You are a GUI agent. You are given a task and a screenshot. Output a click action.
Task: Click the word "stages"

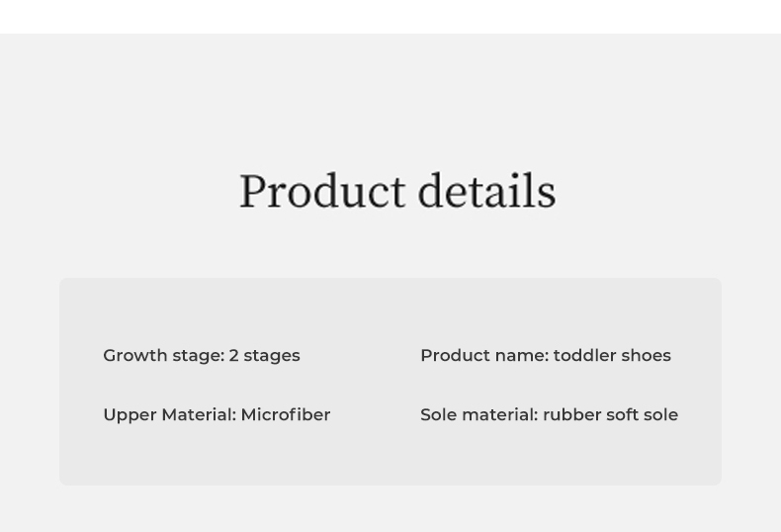[272, 356]
